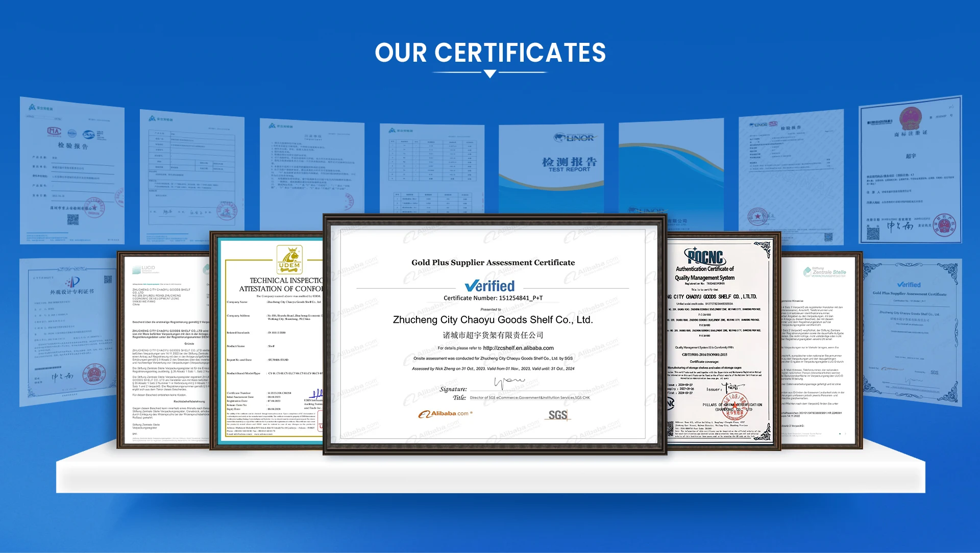Open the zcshelf.en.alibaba.com link

click(518, 348)
